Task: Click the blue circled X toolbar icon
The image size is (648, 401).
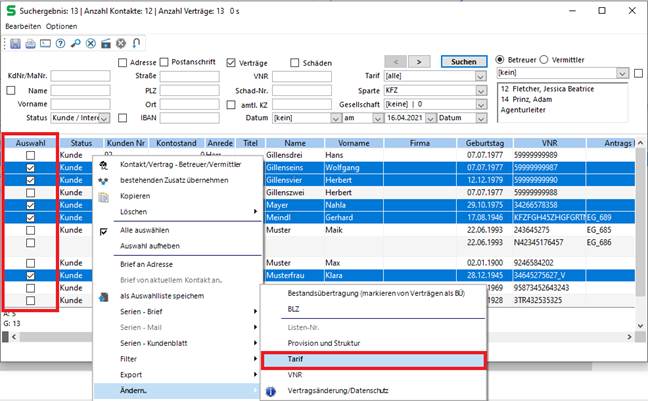Action: coord(91,44)
